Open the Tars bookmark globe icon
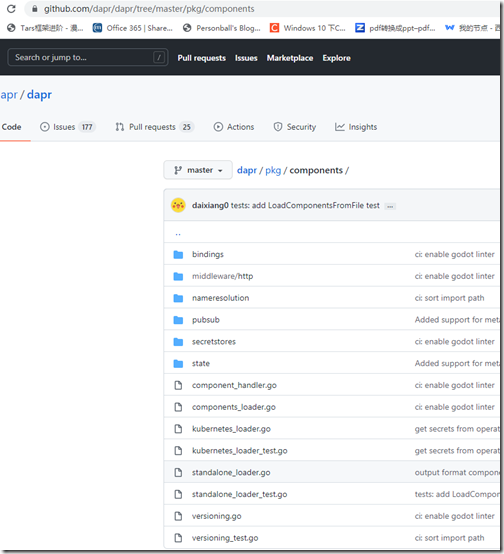Image resolution: width=504 pixels, height=554 pixels. coord(11,28)
